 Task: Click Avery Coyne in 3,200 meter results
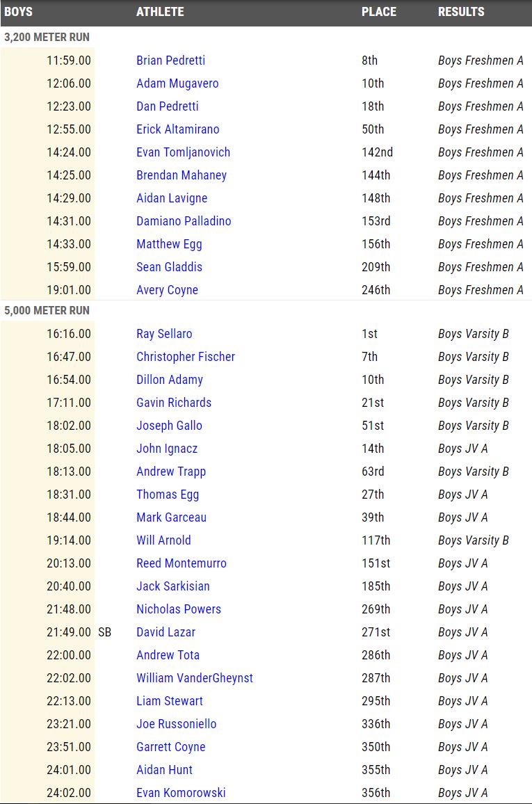tap(167, 290)
